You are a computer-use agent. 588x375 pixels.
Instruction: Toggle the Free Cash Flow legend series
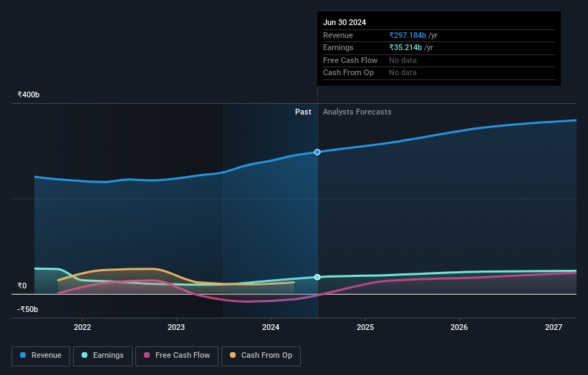coord(177,356)
